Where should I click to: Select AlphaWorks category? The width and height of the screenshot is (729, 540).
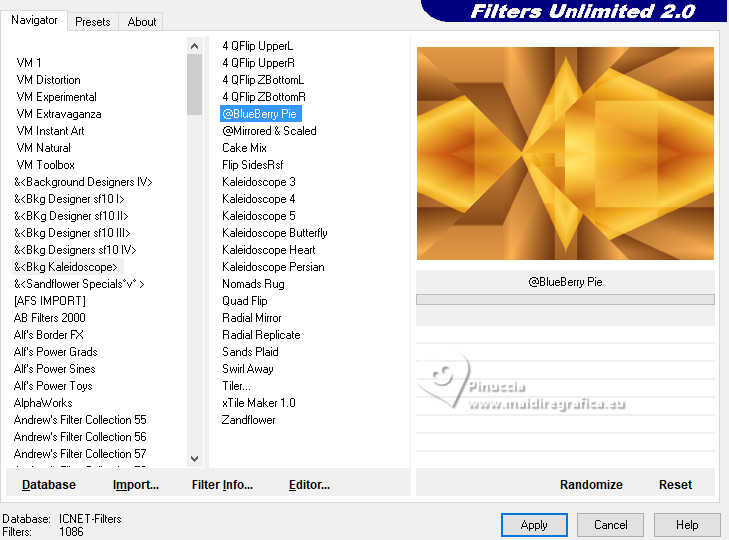[x=43, y=403]
